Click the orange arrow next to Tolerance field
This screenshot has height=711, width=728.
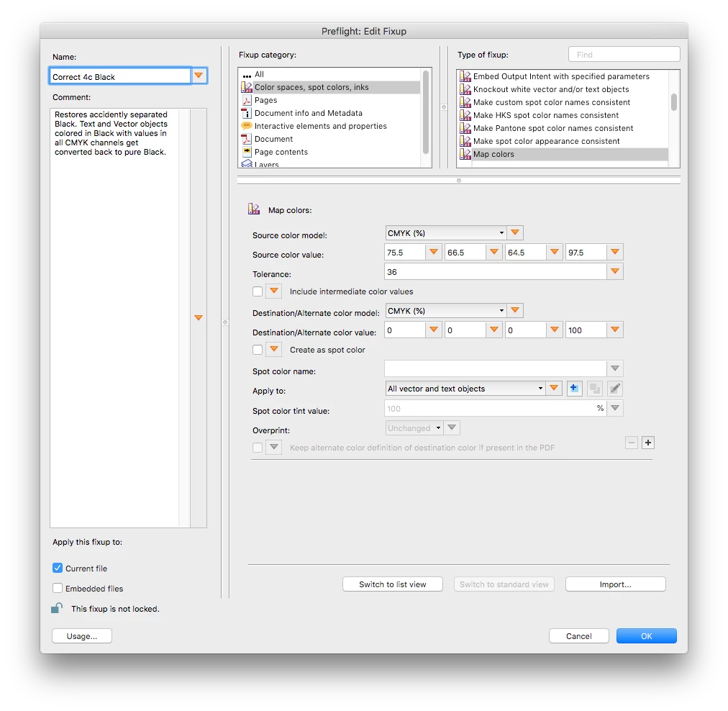615,271
